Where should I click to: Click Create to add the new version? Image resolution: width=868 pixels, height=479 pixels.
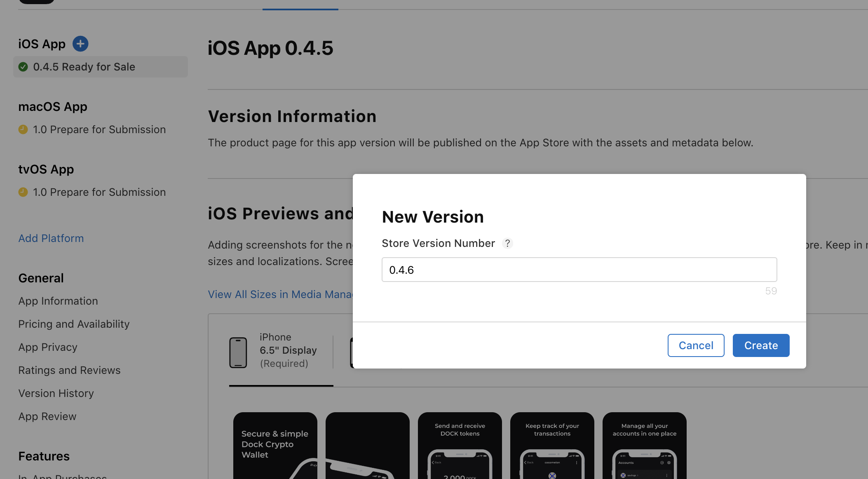761,345
